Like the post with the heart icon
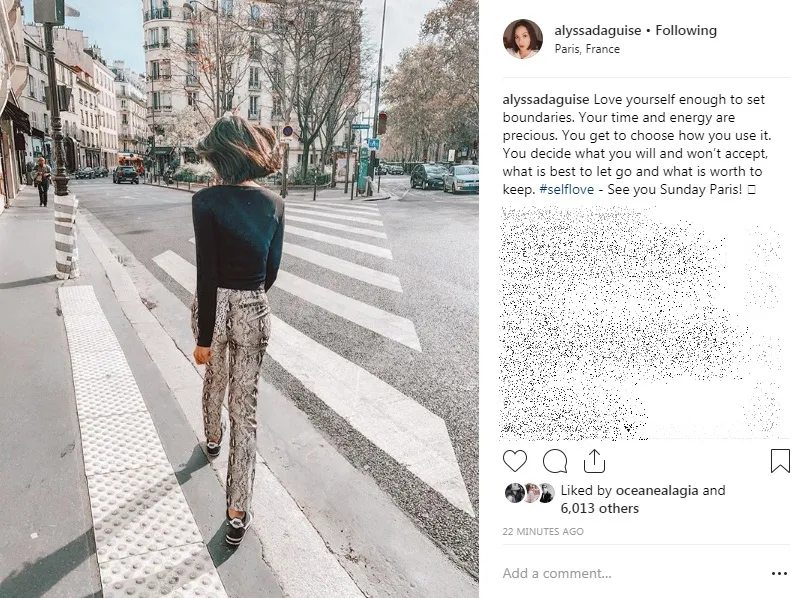 point(514,461)
